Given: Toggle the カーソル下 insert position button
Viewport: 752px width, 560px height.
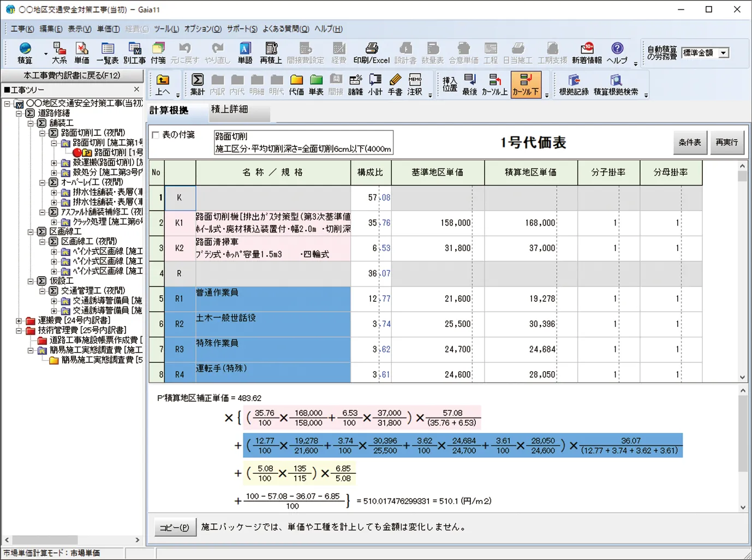Looking at the screenshot, I should click(526, 85).
